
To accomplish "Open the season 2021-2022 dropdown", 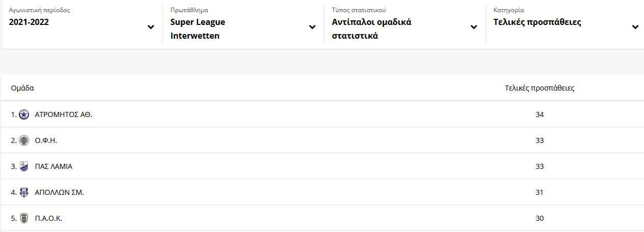I will (82, 23).
